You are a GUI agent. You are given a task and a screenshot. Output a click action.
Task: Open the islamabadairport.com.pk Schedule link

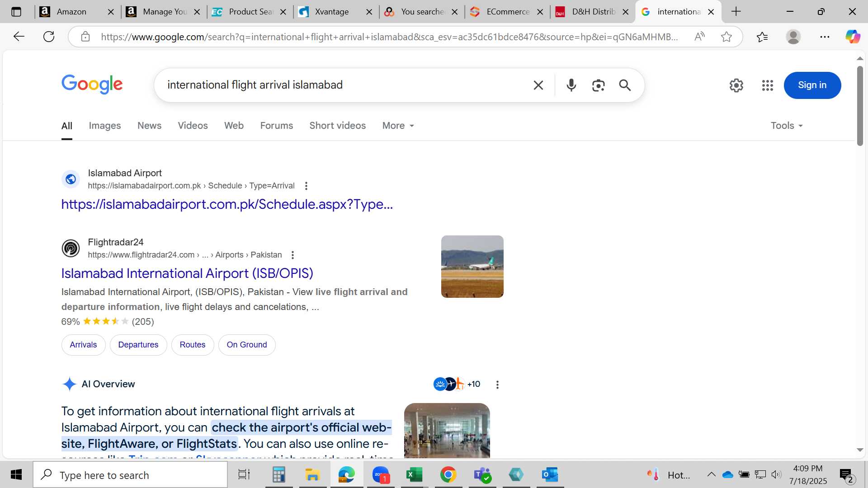coord(227,204)
